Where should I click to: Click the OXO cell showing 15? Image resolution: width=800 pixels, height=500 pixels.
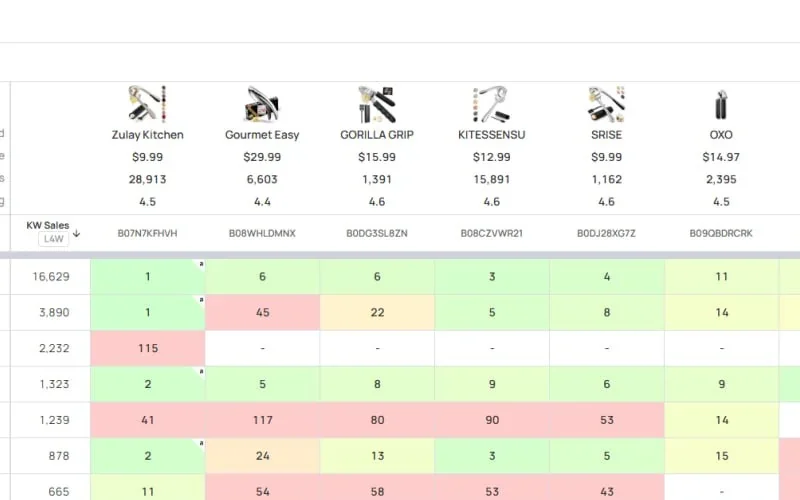pyautogui.click(x=721, y=456)
